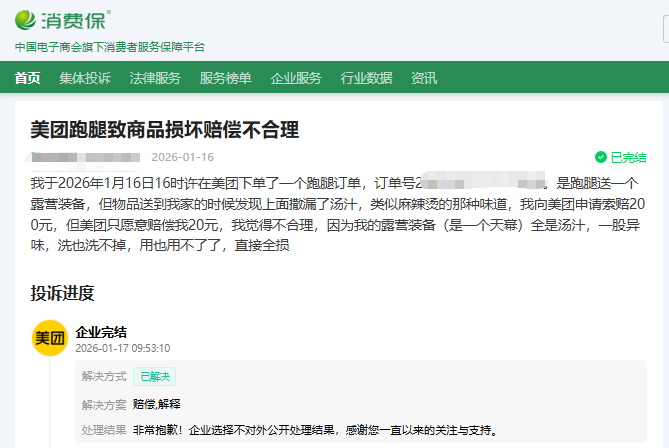This screenshot has width=669, height=448.
Task: Click the 企业完结 progress entry title
Action: click(101, 331)
